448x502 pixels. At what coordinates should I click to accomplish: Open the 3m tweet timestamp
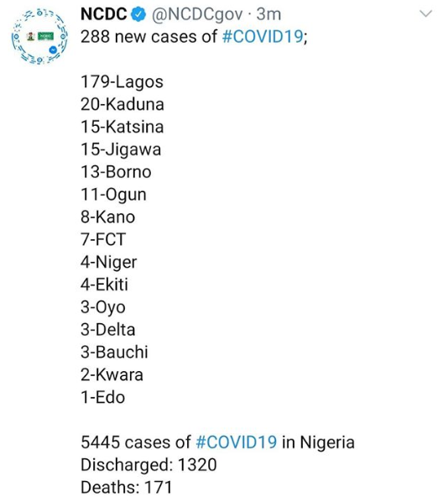pos(268,14)
